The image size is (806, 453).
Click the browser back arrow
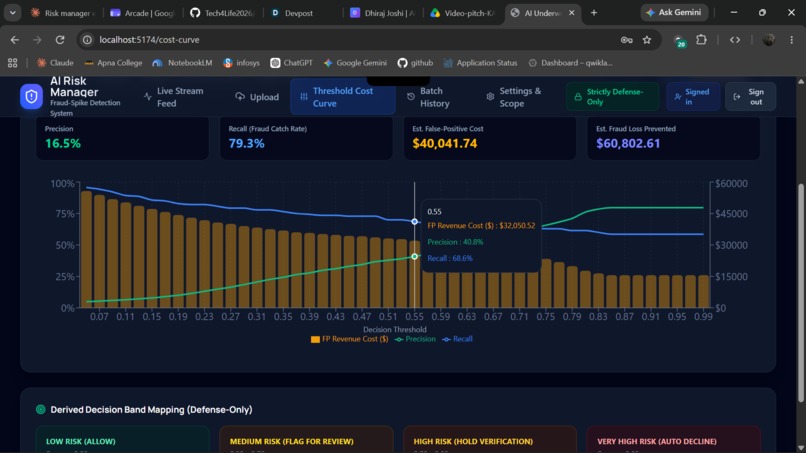tap(15, 40)
